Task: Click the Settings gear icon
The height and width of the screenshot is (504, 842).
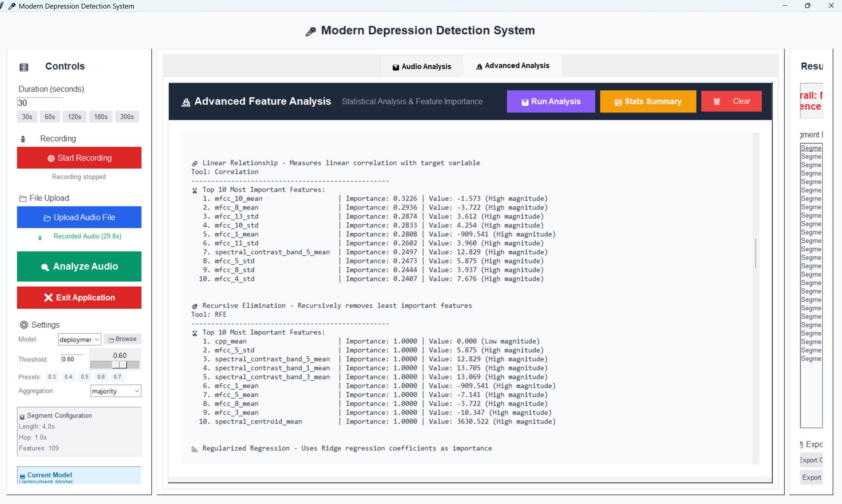Action: [24, 325]
